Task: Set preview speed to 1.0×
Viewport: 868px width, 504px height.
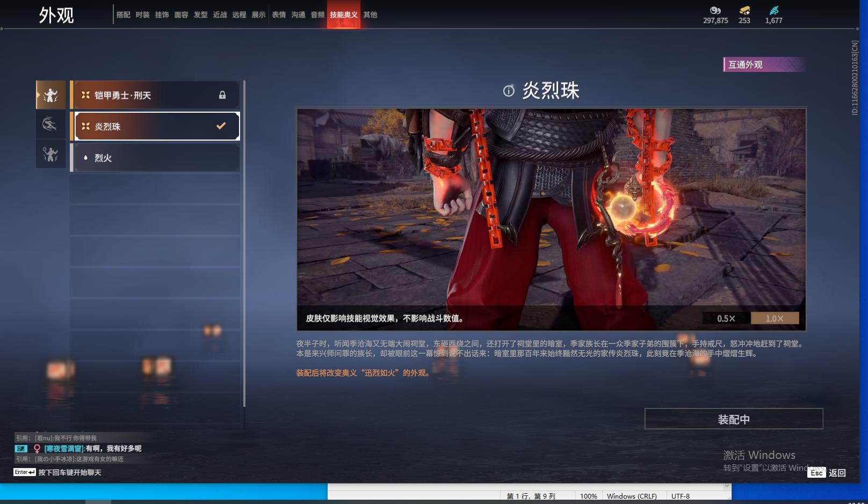Action: 775,318
